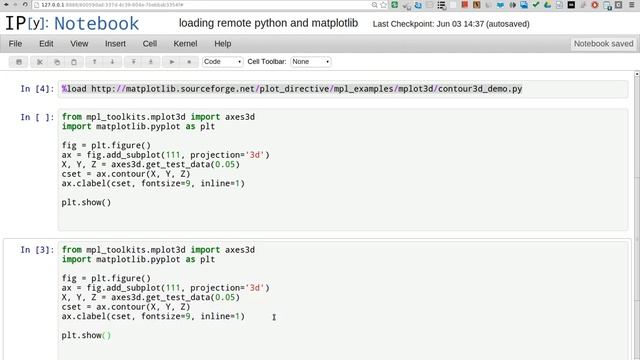Open the View menu
The image size is (640, 360).
[x=79, y=44]
